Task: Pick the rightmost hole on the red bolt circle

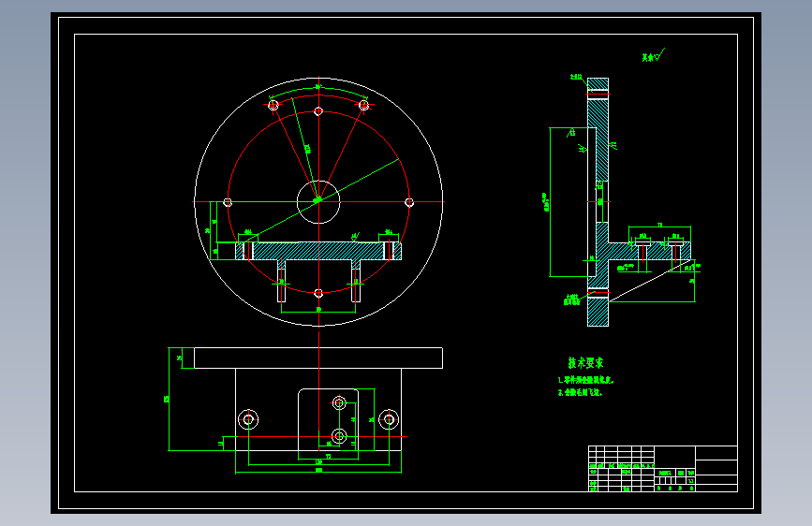Action: point(409,202)
